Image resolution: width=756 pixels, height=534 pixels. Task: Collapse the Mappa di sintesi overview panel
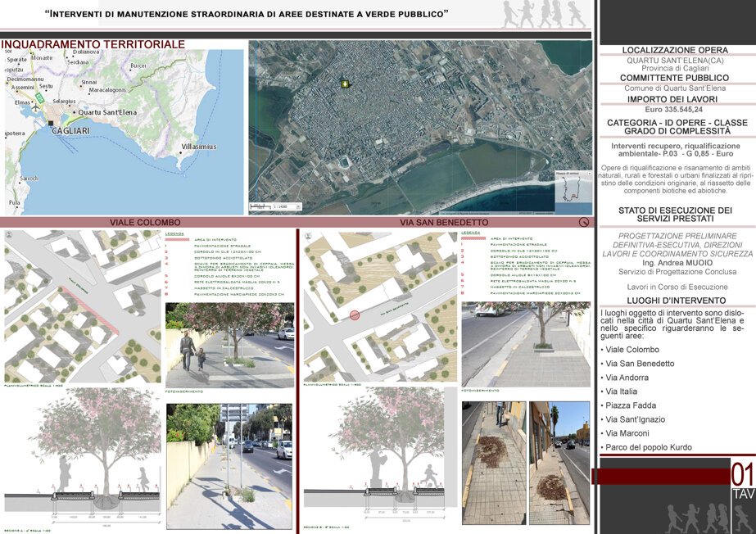589,173
